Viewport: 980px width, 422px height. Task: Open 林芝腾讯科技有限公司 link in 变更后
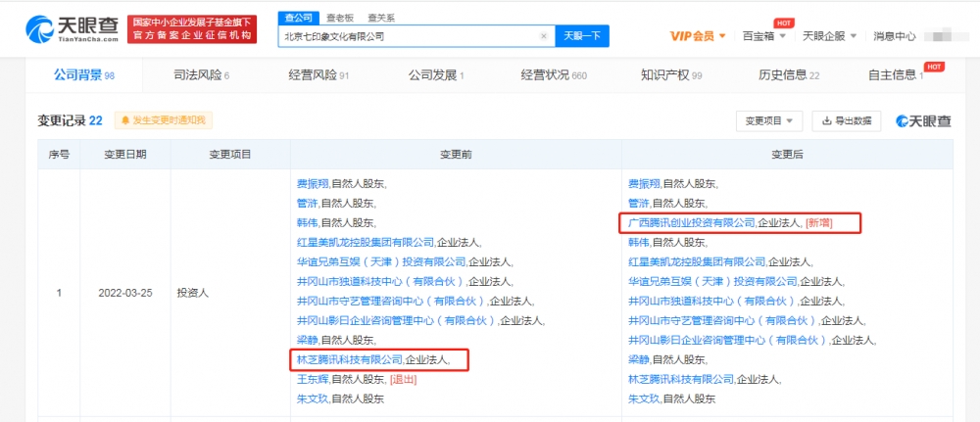point(680,378)
